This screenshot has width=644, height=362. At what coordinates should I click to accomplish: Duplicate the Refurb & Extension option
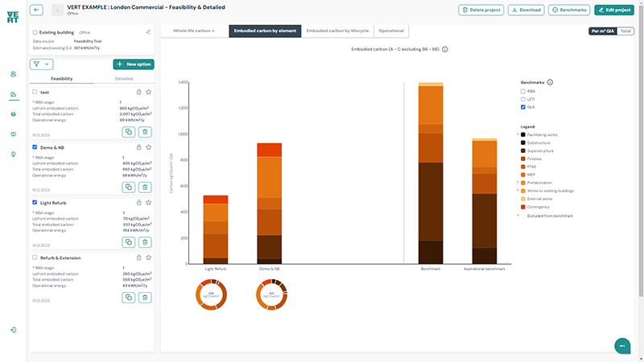(129, 298)
